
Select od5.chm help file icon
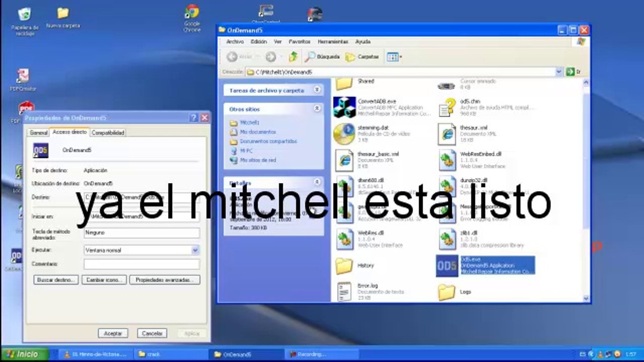pos(447,107)
